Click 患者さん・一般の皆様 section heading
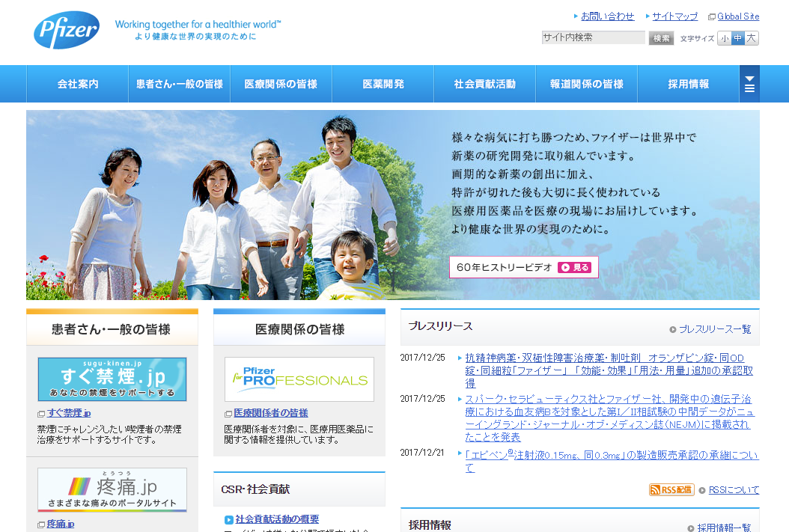The image size is (789, 532). click(112, 329)
